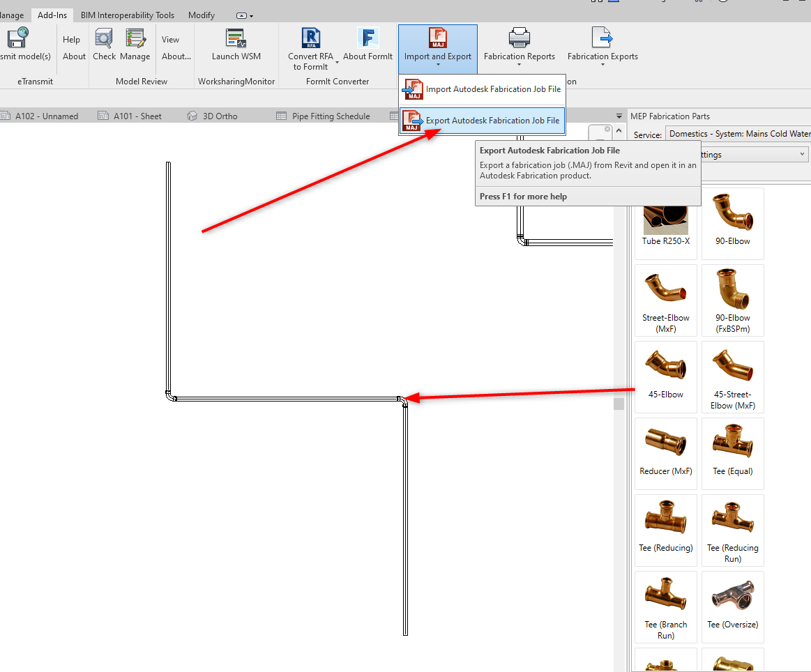Select the 90-Elbow (FxBSPm) part

(732, 300)
